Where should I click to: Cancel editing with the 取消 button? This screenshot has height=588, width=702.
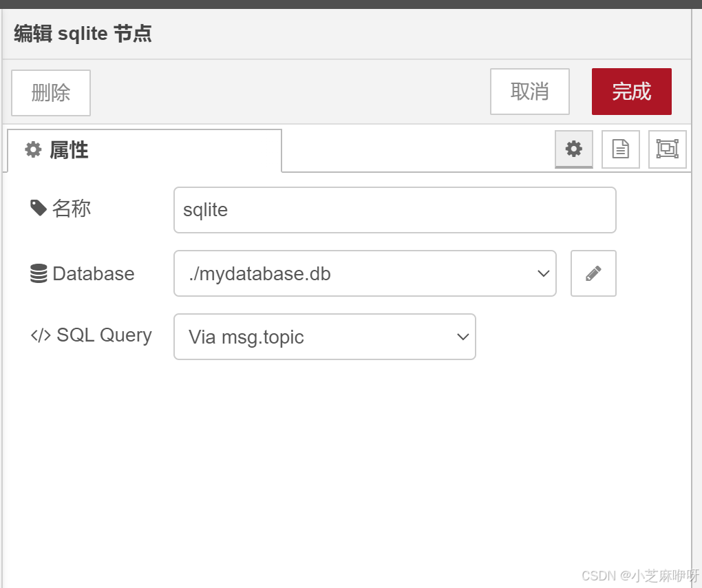[529, 92]
